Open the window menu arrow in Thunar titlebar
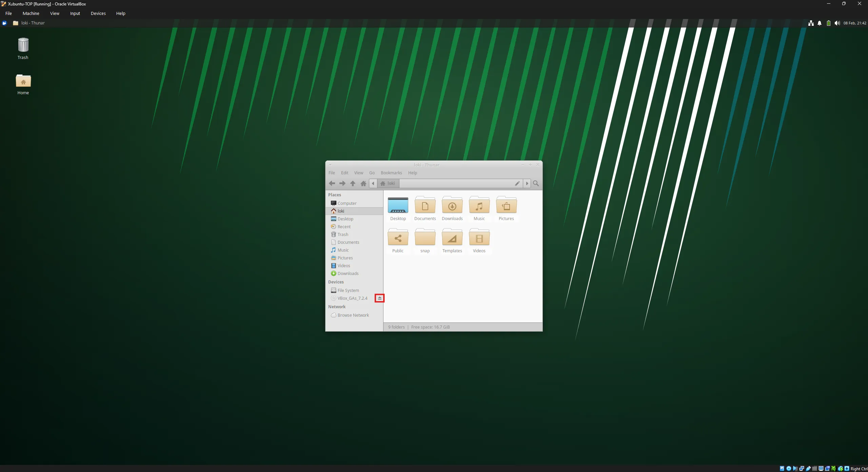The height and width of the screenshot is (472, 868). [330, 165]
